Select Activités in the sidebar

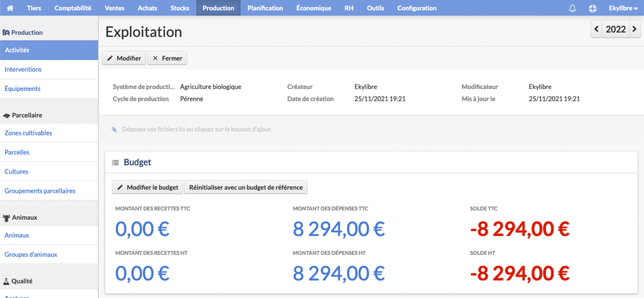[x=49, y=50]
